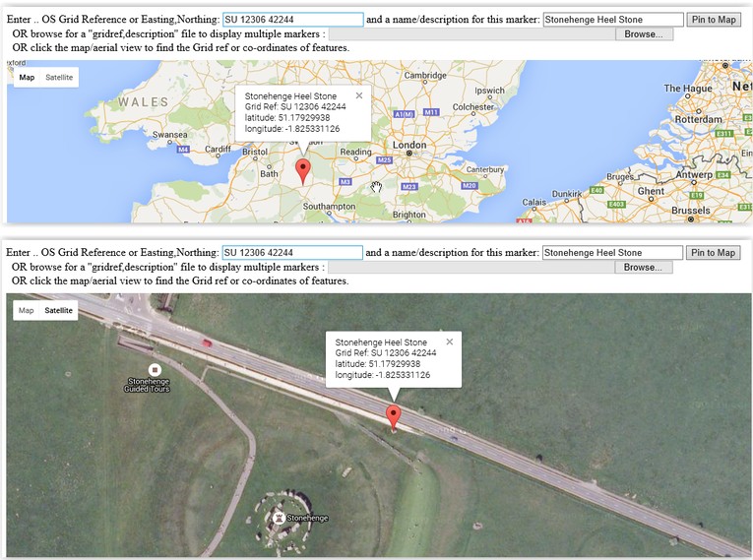
Task: Click the M11 motorway shield
Action: 431,112
